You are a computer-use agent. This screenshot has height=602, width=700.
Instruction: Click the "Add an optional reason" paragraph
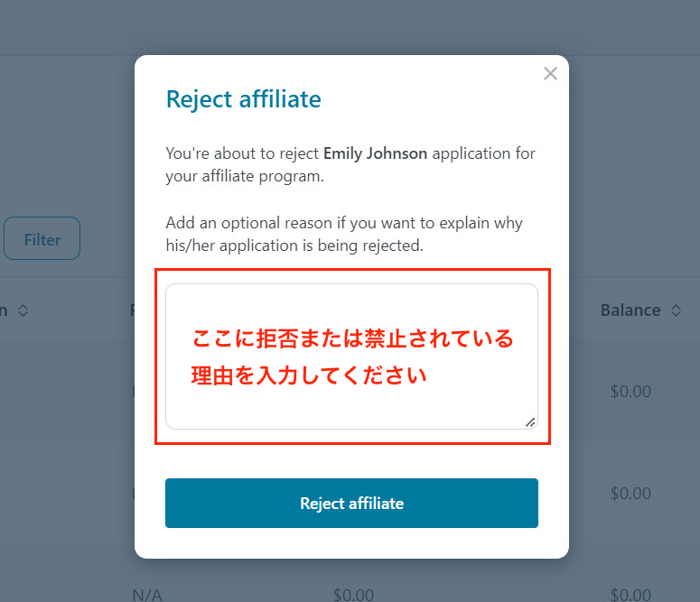click(x=344, y=223)
